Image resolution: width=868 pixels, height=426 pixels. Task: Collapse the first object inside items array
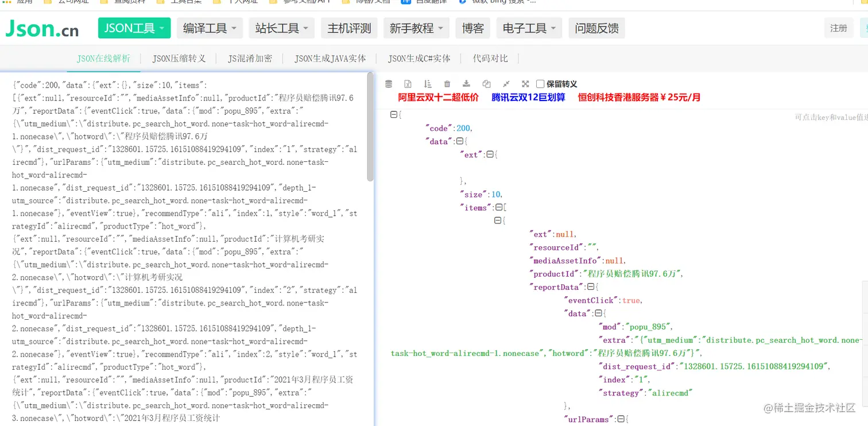click(x=498, y=220)
